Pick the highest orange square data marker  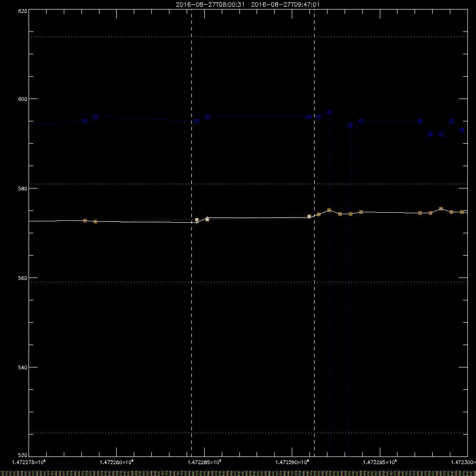point(441,209)
